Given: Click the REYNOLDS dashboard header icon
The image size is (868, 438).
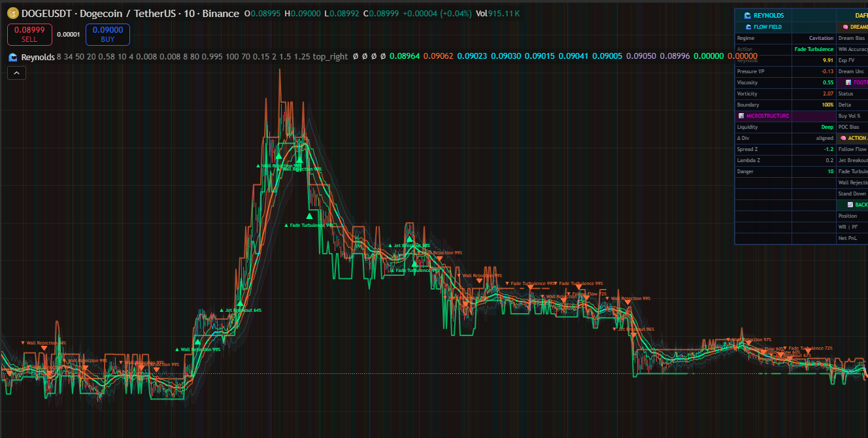Looking at the screenshot, I should tap(748, 15).
